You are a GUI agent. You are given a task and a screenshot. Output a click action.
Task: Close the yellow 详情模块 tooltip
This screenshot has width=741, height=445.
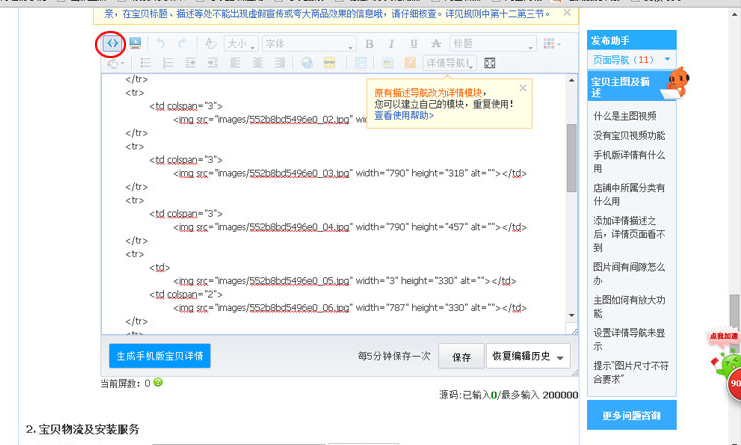point(523,88)
